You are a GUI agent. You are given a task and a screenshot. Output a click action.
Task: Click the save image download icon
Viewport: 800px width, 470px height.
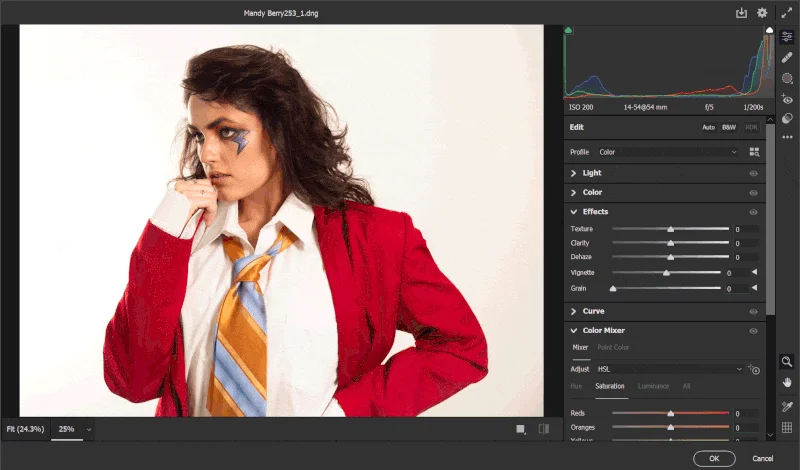741,13
